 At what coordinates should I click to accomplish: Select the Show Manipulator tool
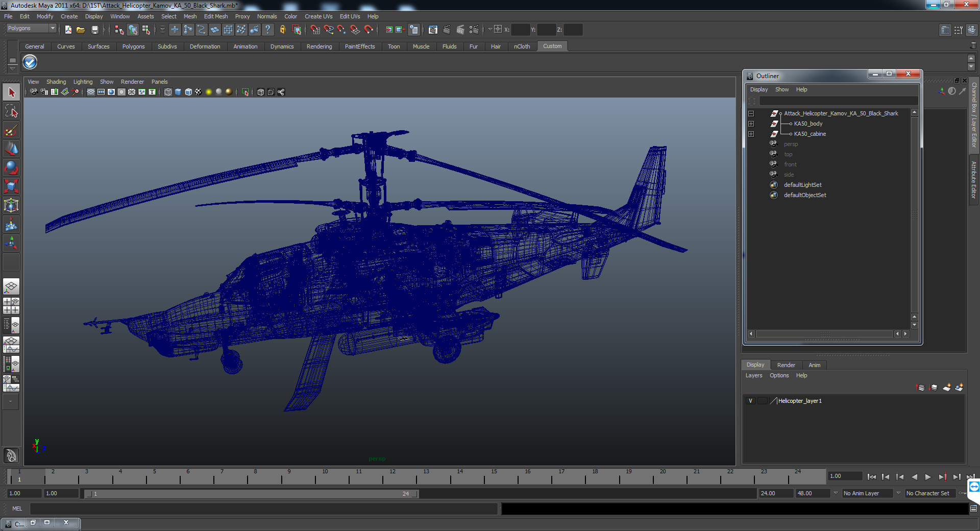click(11, 244)
